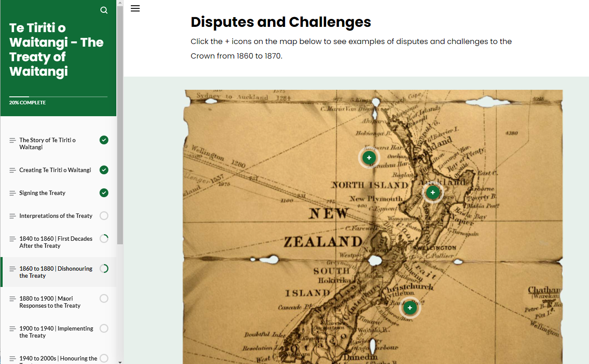This screenshot has height=364, width=589.
Task: Open the plus marker near Christchurch
Action: (x=410, y=307)
